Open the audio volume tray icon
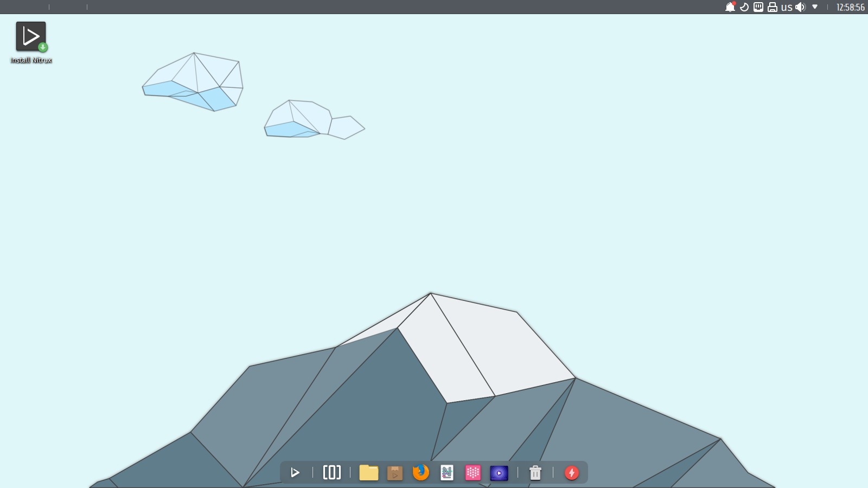This screenshot has width=868, height=488. coord(801,7)
